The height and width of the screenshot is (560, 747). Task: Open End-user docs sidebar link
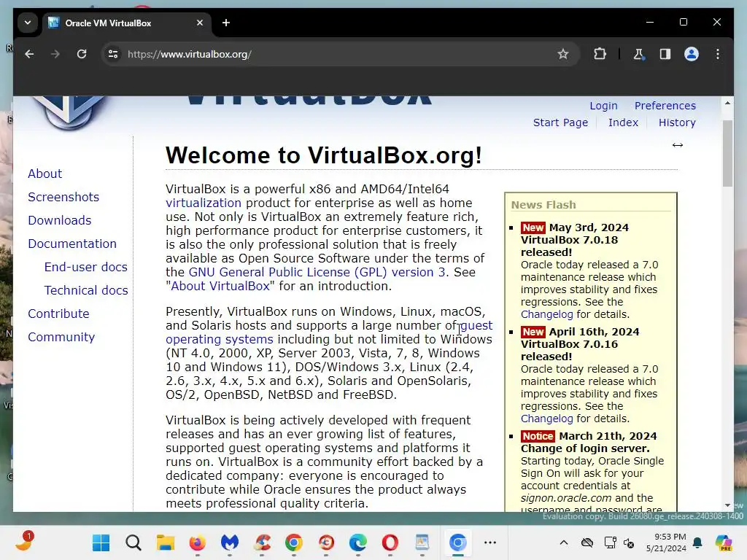pos(86,267)
